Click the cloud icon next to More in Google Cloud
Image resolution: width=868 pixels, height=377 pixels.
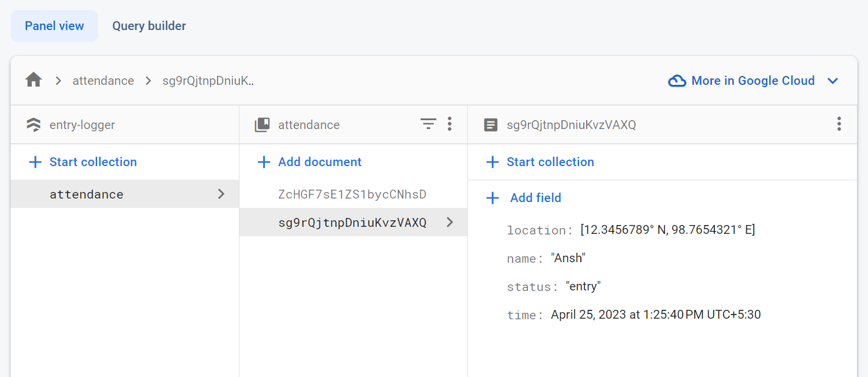[x=678, y=80]
